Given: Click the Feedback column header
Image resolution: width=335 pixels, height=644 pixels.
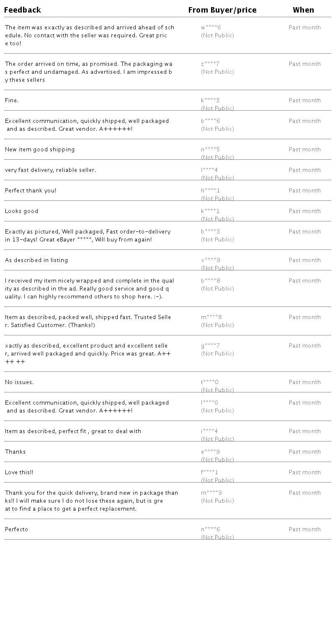Looking at the screenshot, I should [x=23, y=10].
